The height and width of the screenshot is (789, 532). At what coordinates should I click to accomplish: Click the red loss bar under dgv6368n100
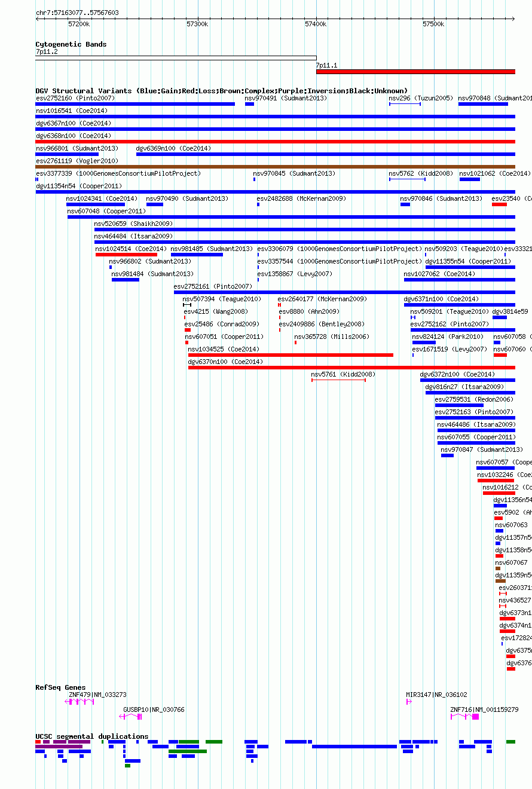click(x=276, y=142)
